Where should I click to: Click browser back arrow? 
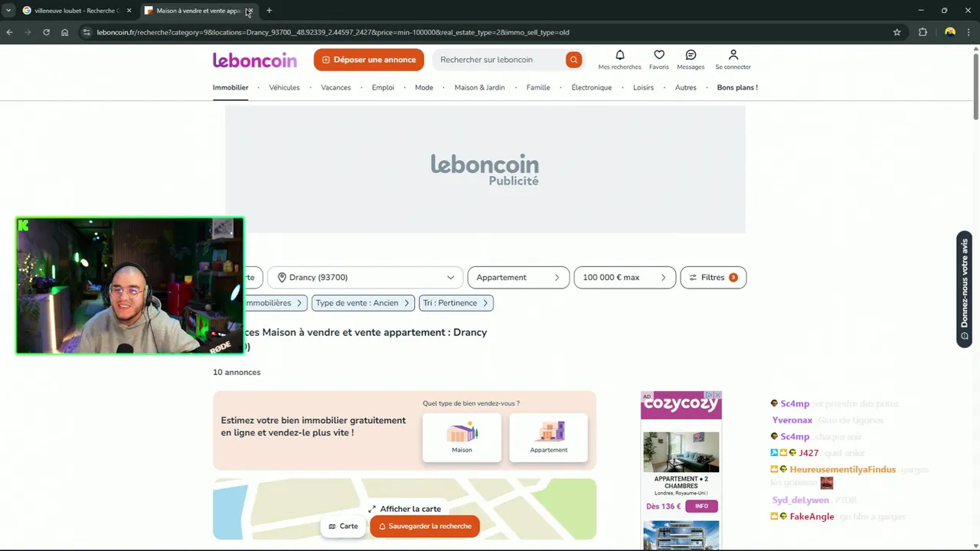pos(9,32)
